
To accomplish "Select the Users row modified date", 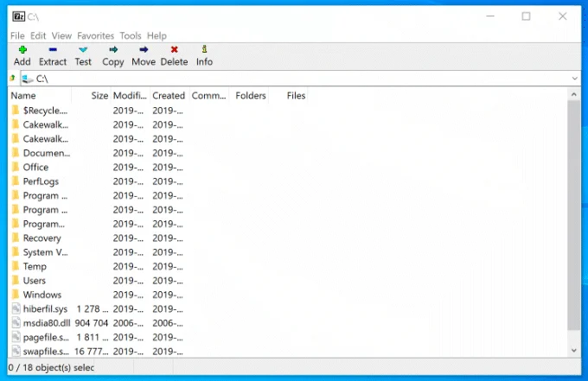I will (x=128, y=281).
